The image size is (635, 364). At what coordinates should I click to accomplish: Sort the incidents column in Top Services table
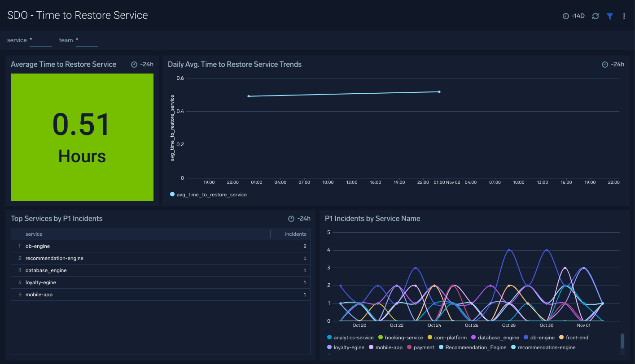click(296, 234)
